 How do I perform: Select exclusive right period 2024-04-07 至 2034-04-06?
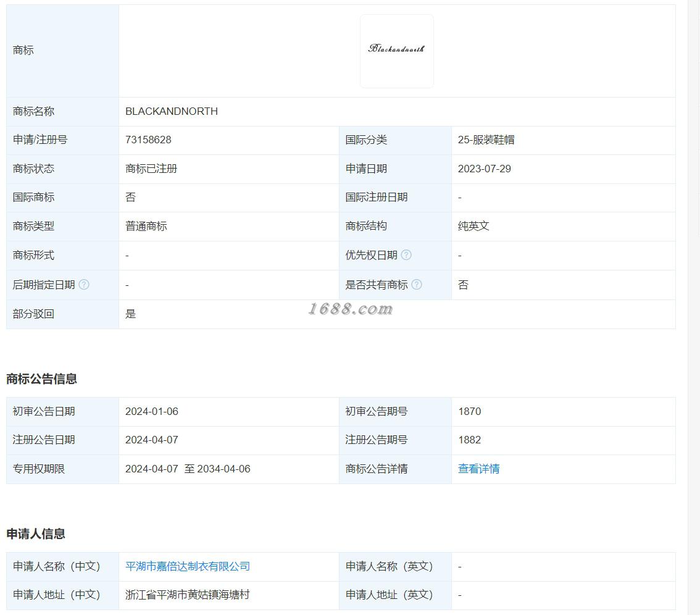pyautogui.click(x=188, y=469)
